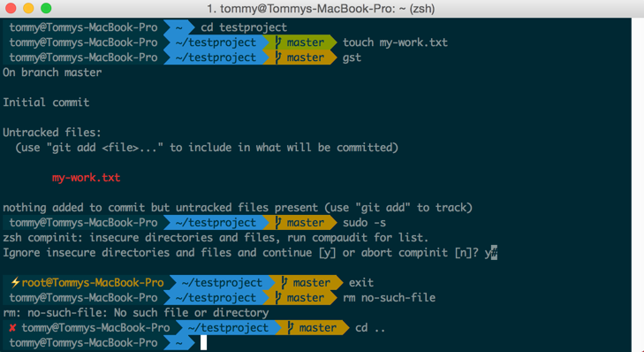Screen dimensions: 644x352
Task: Click the green zoom window button
Action: tap(46, 8)
